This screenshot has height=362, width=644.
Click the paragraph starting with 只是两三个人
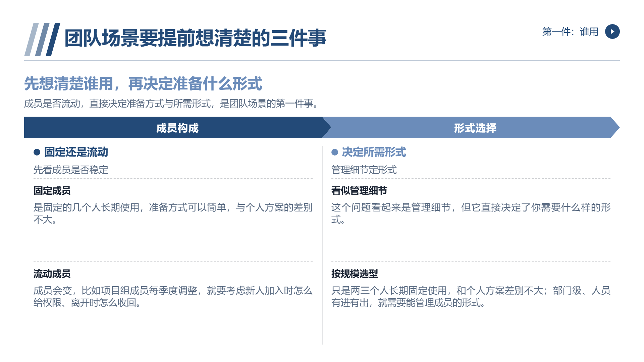471,297
